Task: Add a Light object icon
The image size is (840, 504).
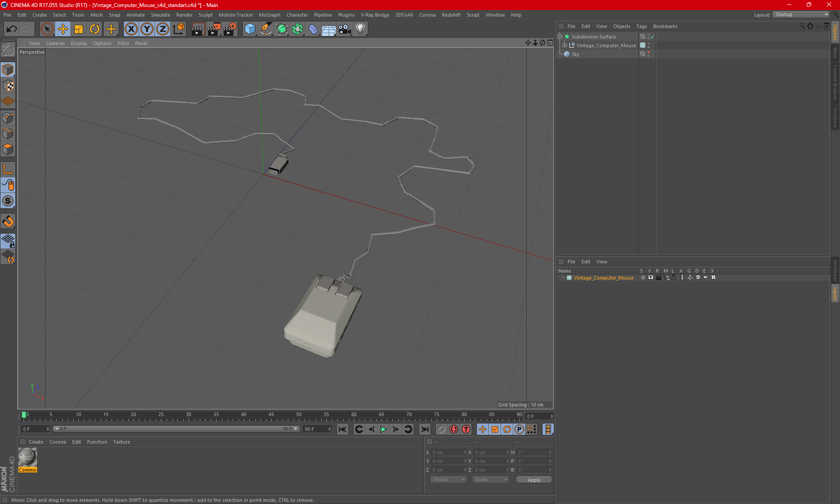Action: coord(360,29)
